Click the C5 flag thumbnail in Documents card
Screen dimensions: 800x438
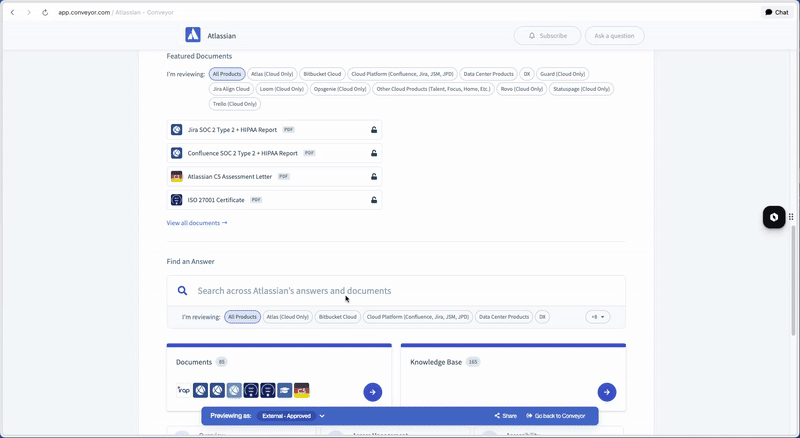click(x=302, y=391)
